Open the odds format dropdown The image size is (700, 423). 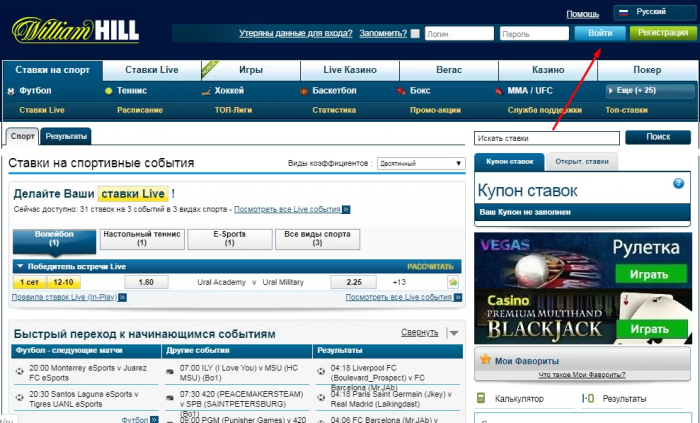420,163
